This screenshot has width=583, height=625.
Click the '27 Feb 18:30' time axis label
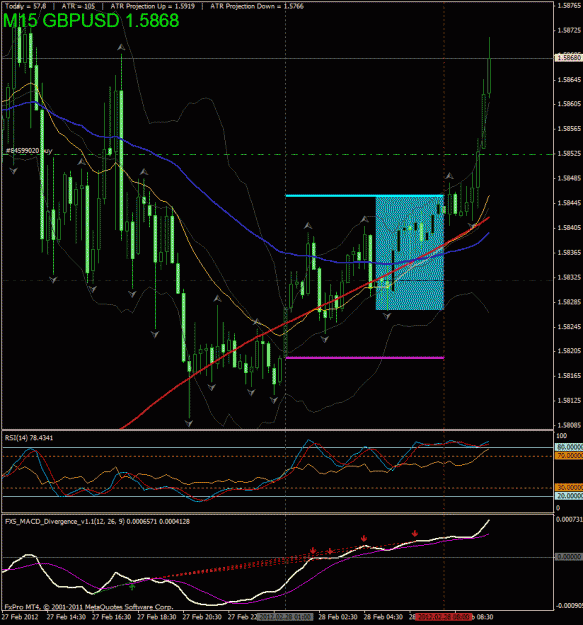[x=157, y=617]
